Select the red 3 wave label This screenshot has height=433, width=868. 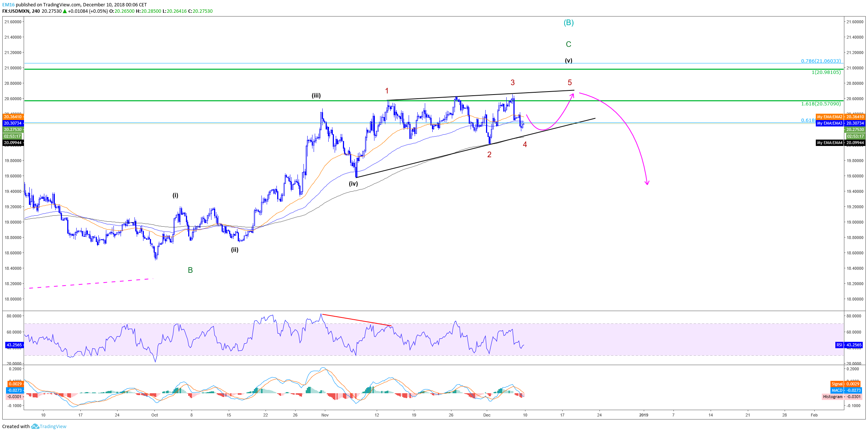[512, 83]
